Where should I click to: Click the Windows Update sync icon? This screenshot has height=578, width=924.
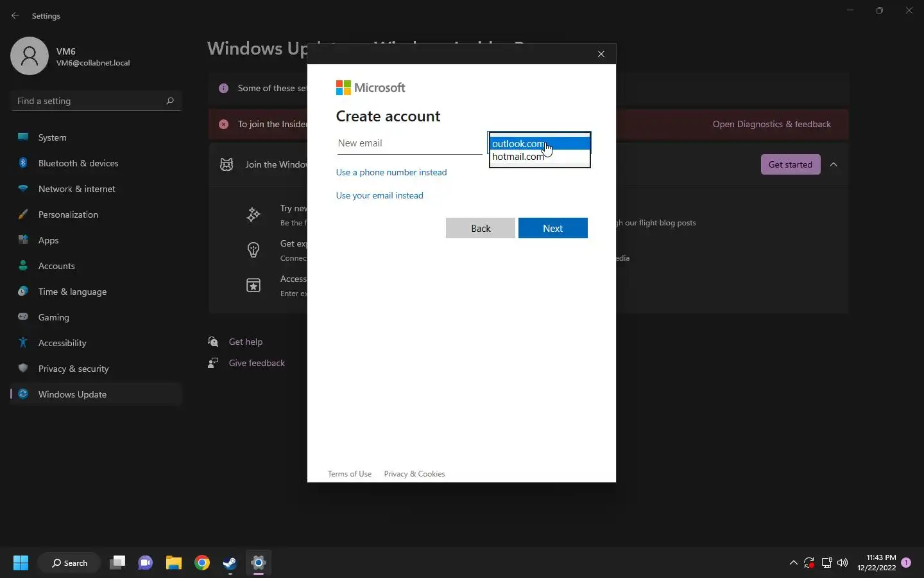click(23, 394)
